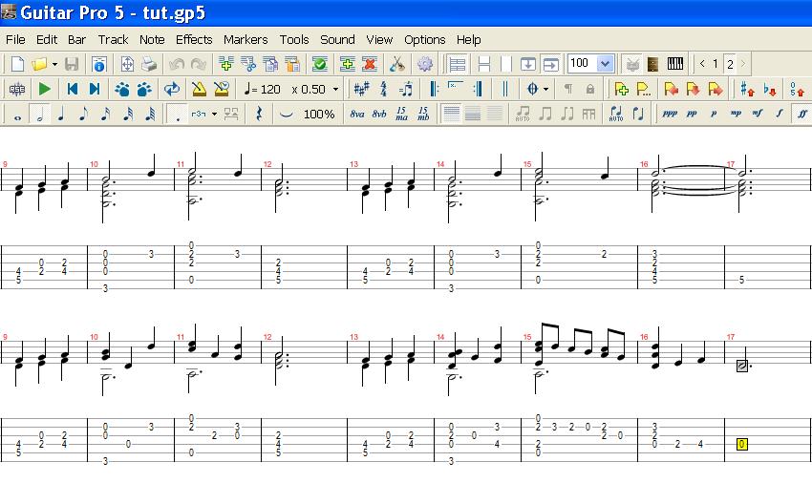Go to the first bar with the skip-back button

click(x=72, y=89)
